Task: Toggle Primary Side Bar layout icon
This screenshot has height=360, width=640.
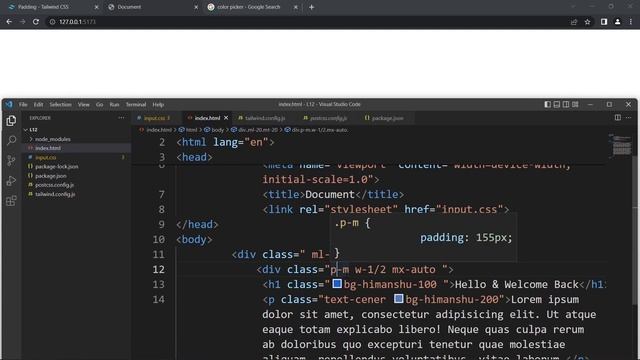Action: pyautogui.click(x=547, y=104)
